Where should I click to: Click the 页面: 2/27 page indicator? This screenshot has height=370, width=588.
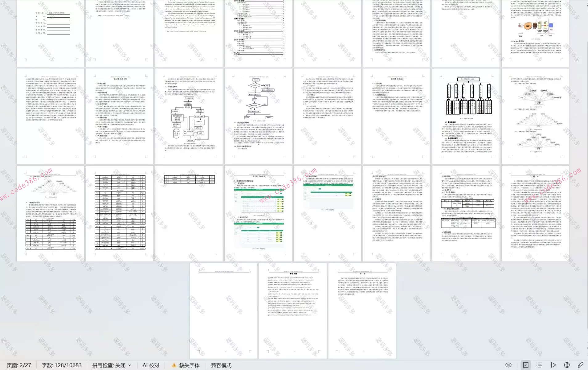click(19, 365)
